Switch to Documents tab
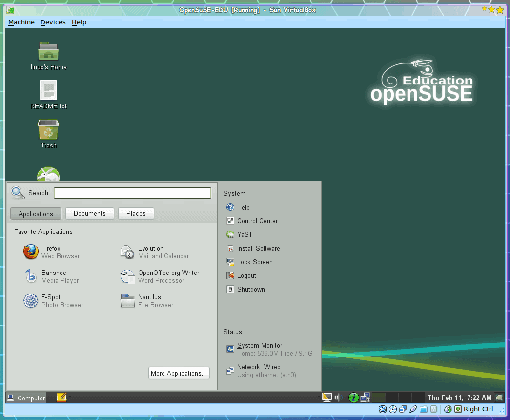 pyautogui.click(x=90, y=213)
